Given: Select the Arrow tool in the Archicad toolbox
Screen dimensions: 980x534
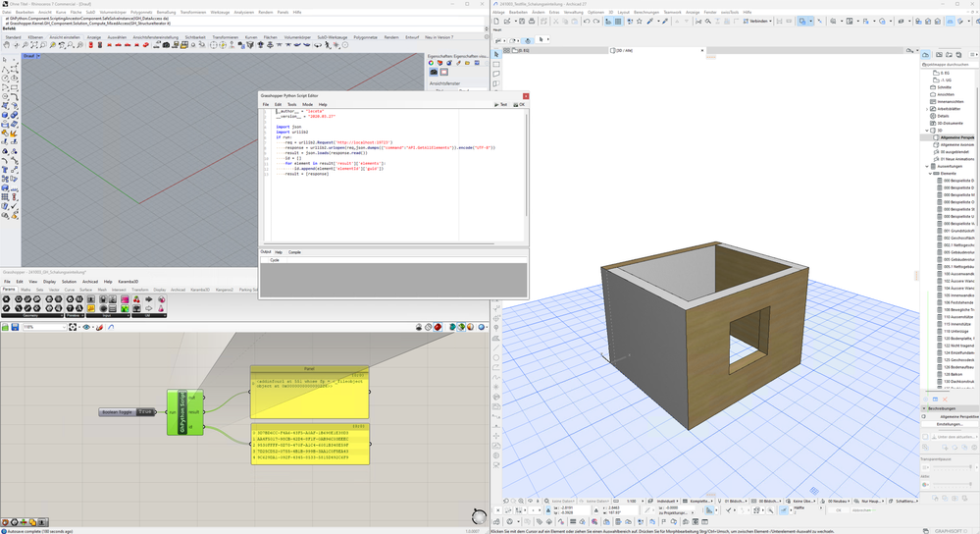Looking at the screenshot, I should [497, 54].
